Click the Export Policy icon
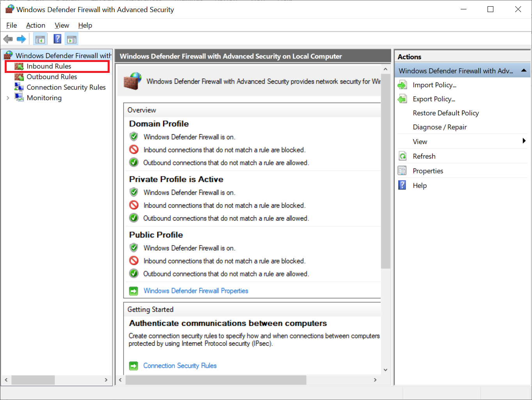The image size is (532, 400). 402,99
